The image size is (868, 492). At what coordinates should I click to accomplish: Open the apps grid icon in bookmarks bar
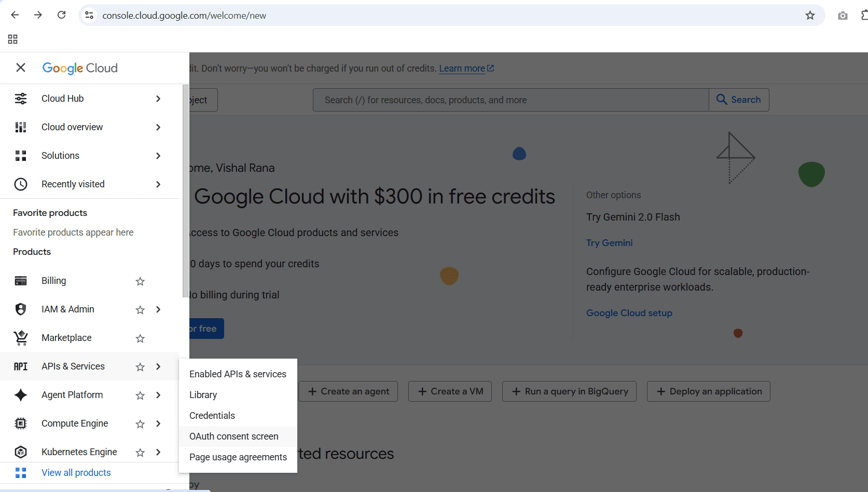[13, 39]
